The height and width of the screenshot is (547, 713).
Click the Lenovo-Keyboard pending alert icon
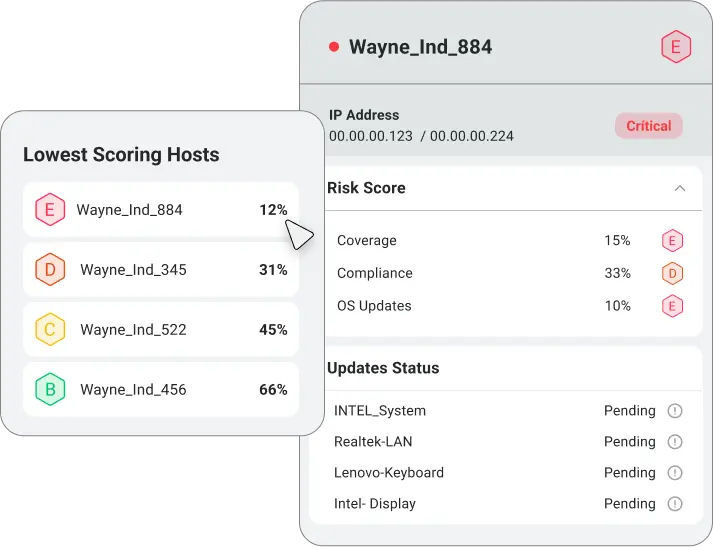pos(675,473)
